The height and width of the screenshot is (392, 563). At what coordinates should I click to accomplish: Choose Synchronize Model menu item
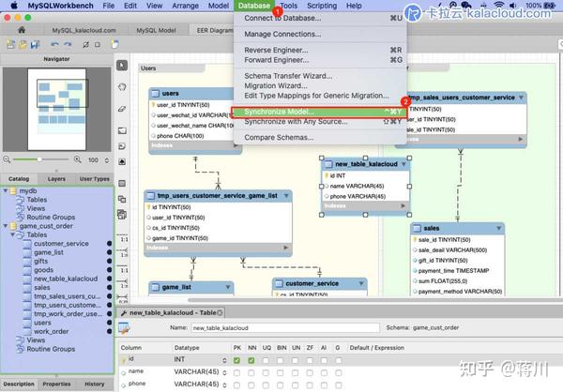point(318,112)
